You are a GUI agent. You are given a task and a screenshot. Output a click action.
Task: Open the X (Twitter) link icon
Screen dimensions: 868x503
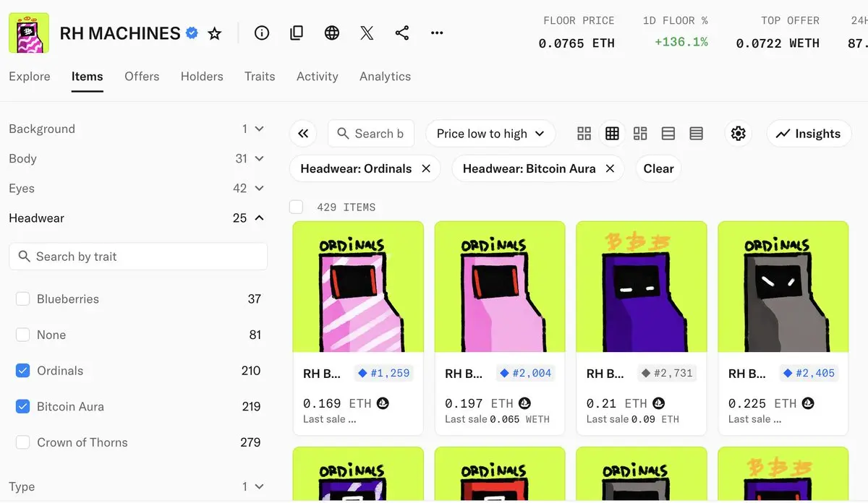point(367,33)
